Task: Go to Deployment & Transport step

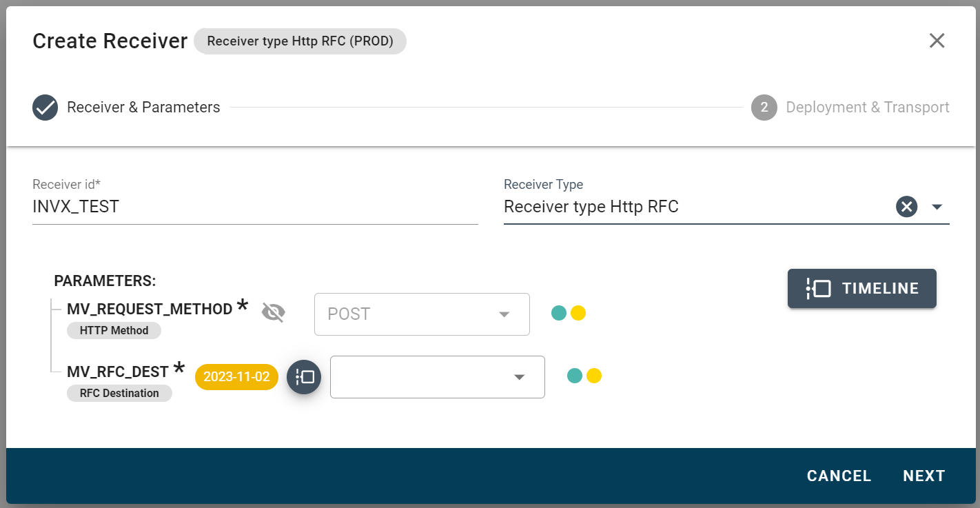Action: pyautogui.click(x=867, y=108)
